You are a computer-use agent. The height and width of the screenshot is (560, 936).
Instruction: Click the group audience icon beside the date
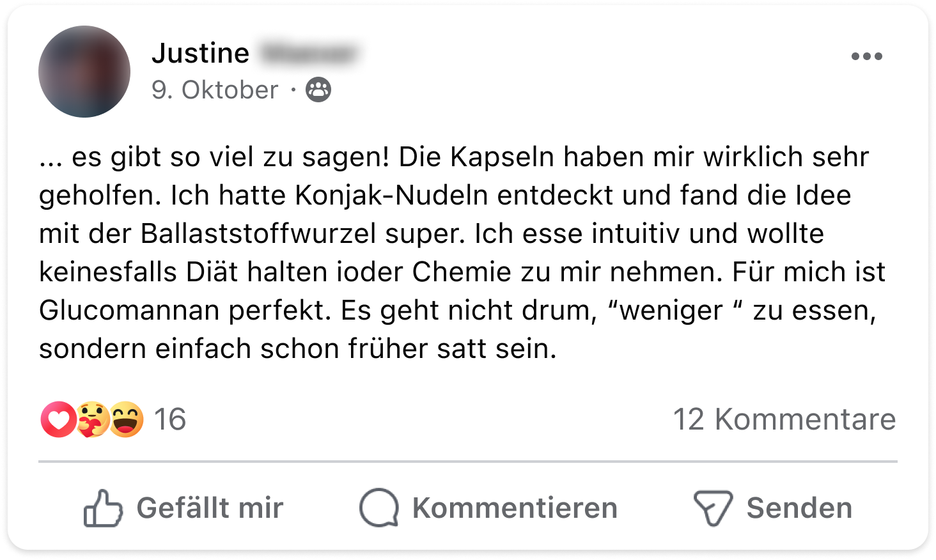318,89
